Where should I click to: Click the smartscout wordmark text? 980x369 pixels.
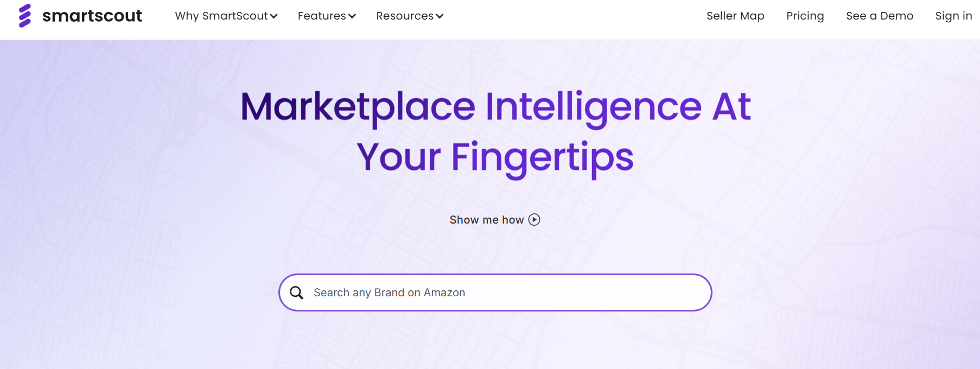pyautogui.click(x=92, y=16)
